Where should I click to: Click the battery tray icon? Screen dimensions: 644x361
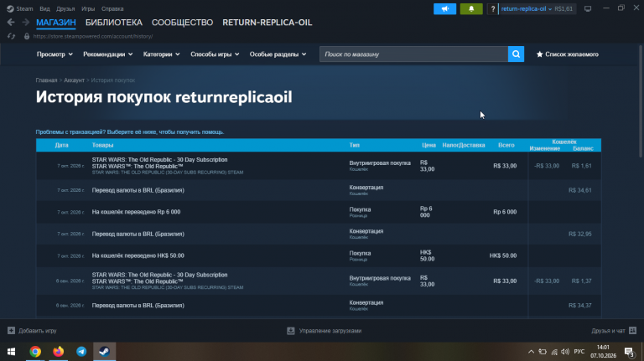coord(543,352)
